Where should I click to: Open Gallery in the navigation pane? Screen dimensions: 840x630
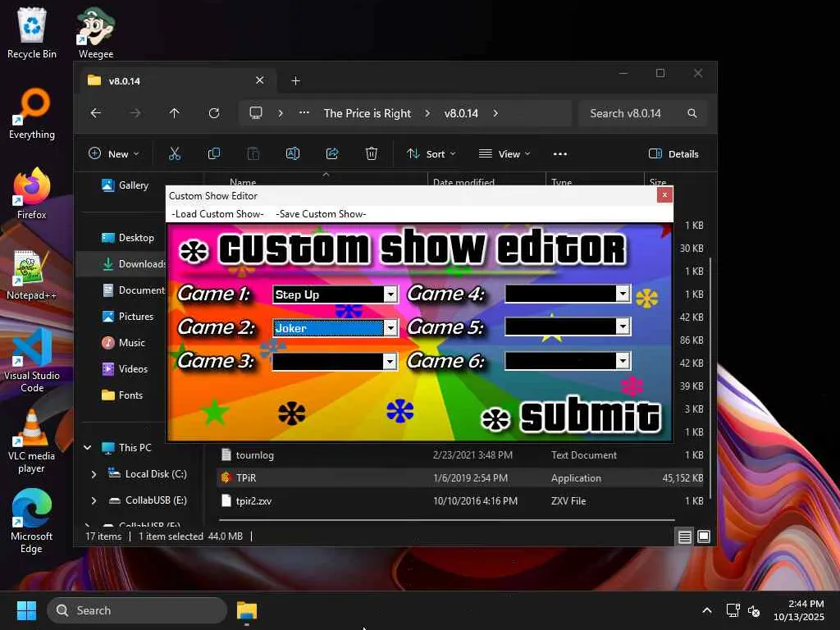(126, 185)
